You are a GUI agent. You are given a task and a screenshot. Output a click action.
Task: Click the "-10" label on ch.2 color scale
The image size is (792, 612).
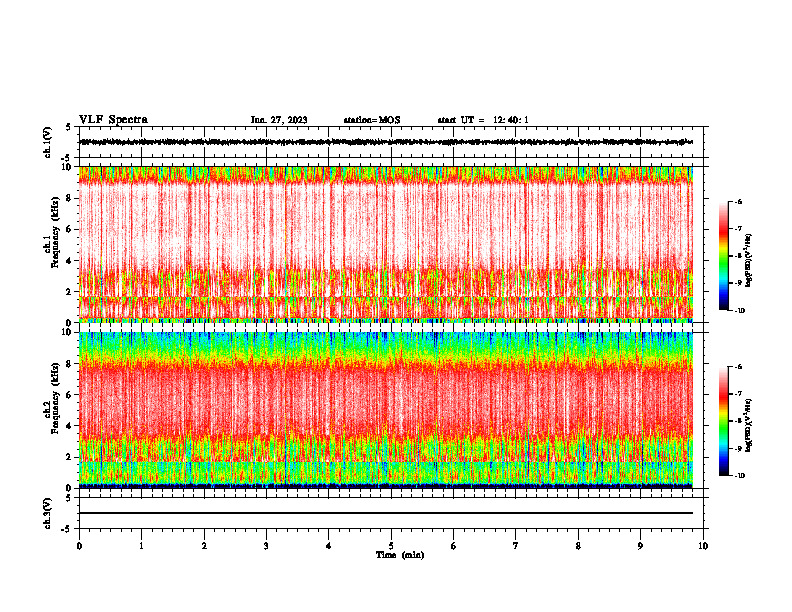[x=739, y=476]
